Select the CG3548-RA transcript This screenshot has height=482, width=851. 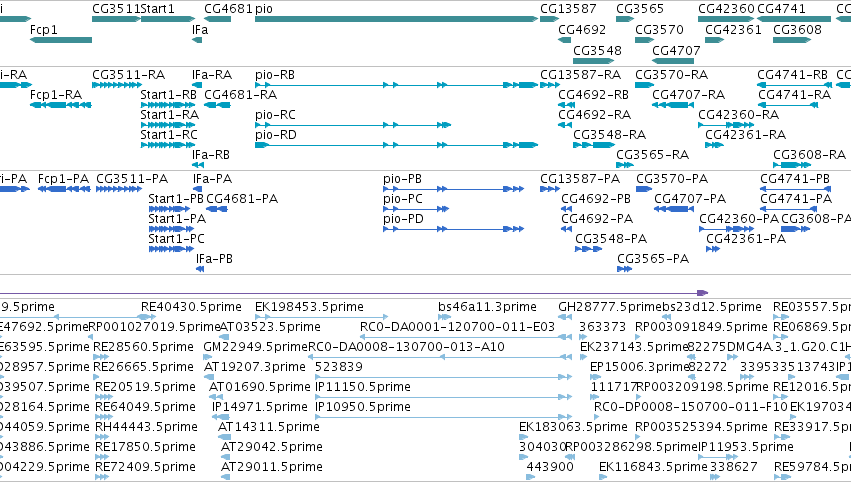coord(594,145)
